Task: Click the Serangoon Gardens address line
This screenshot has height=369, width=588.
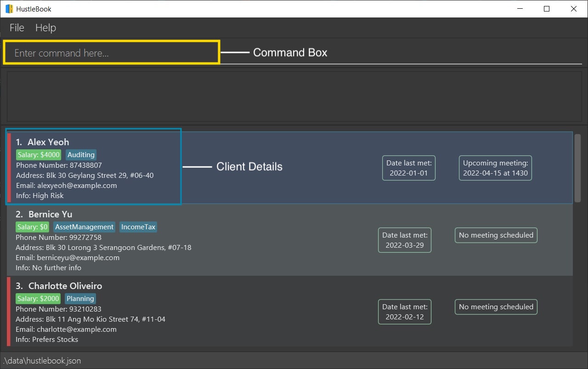Action: coord(103,248)
